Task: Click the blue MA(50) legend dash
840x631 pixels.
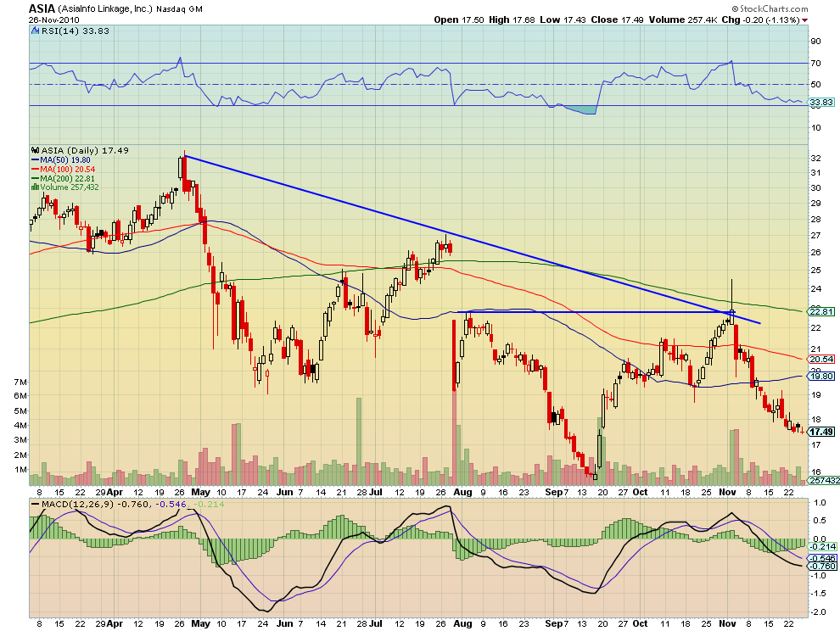Action: pyautogui.click(x=36, y=160)
